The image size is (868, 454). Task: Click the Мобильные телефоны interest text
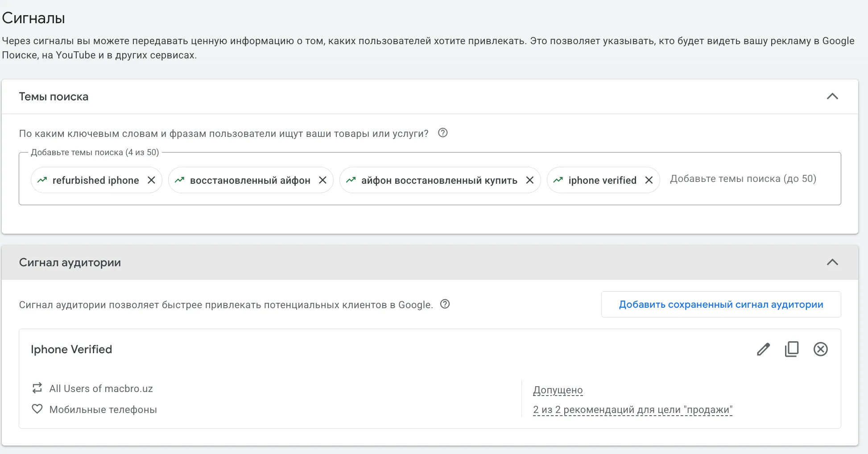point(103,409)
